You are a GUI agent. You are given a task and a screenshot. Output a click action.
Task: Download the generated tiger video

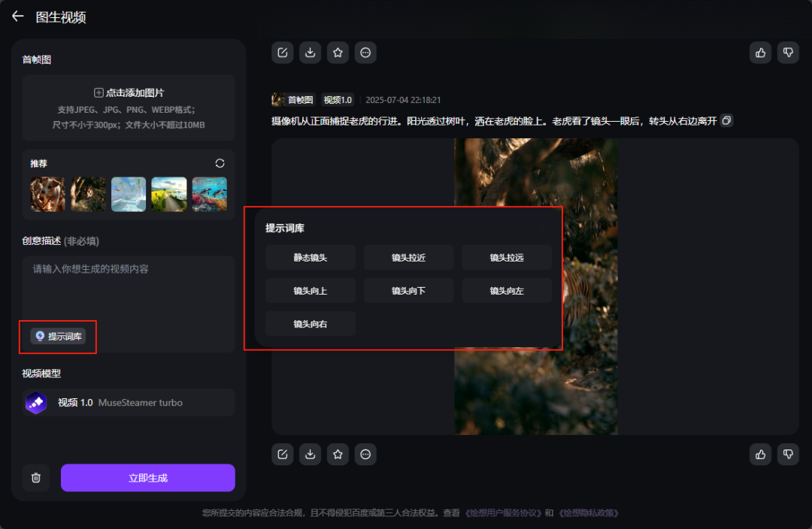click(310, 53)
